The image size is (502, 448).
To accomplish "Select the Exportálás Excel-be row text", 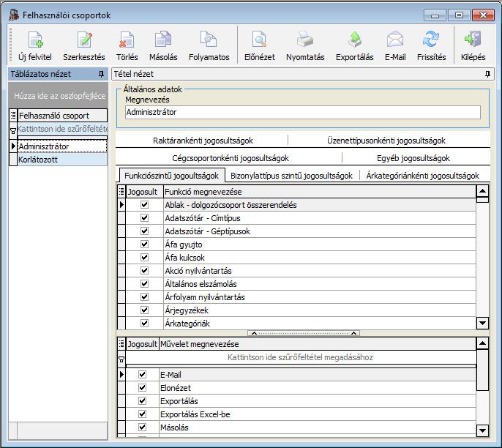I will coord(195,414).
